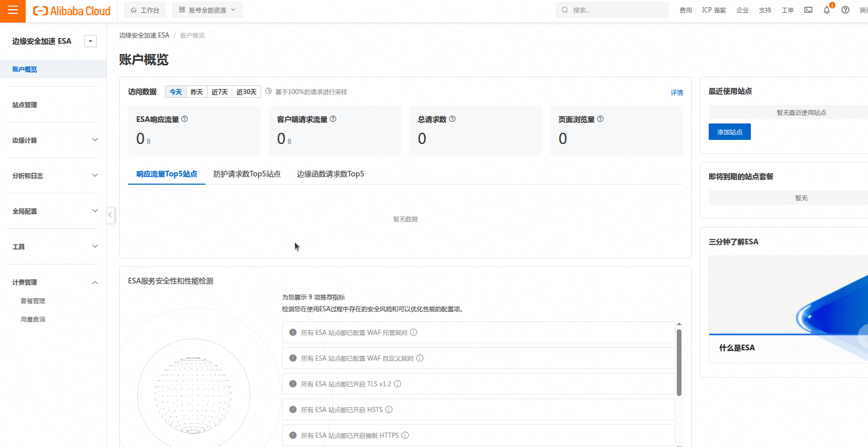This screenshot has height=447, width=868.
Task: Select the 今天 time range
Action: (176, 92)
